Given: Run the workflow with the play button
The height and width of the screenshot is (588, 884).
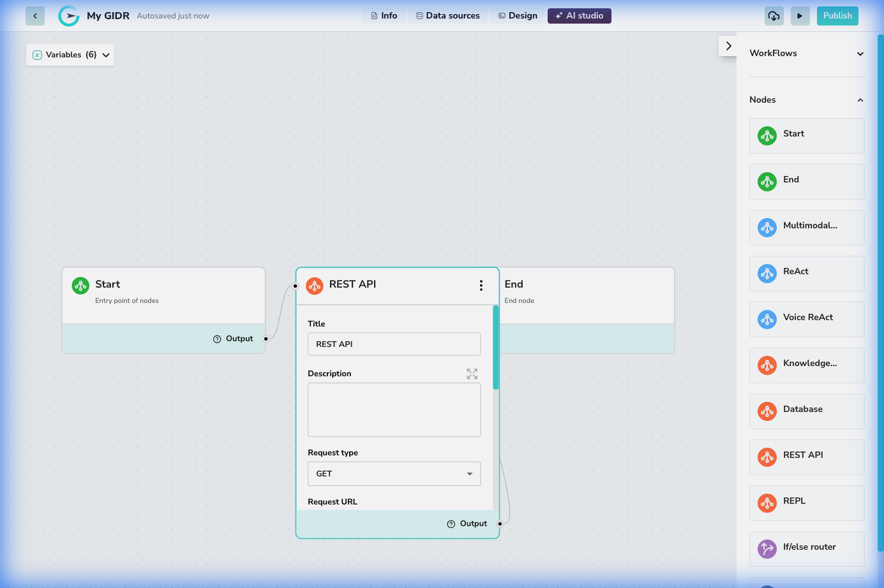Looking at the screenshot, I should click(x=800, y=15).
